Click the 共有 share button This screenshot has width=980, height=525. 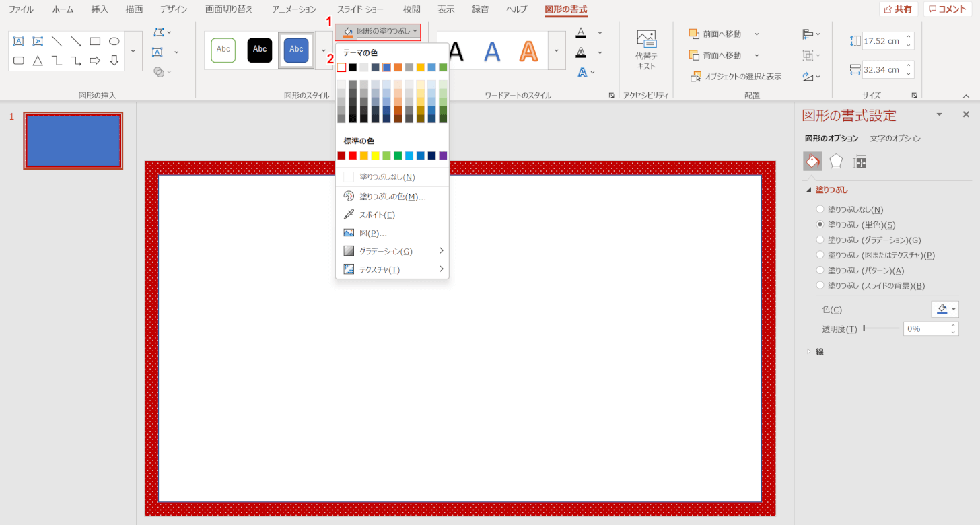pos(899,9)
